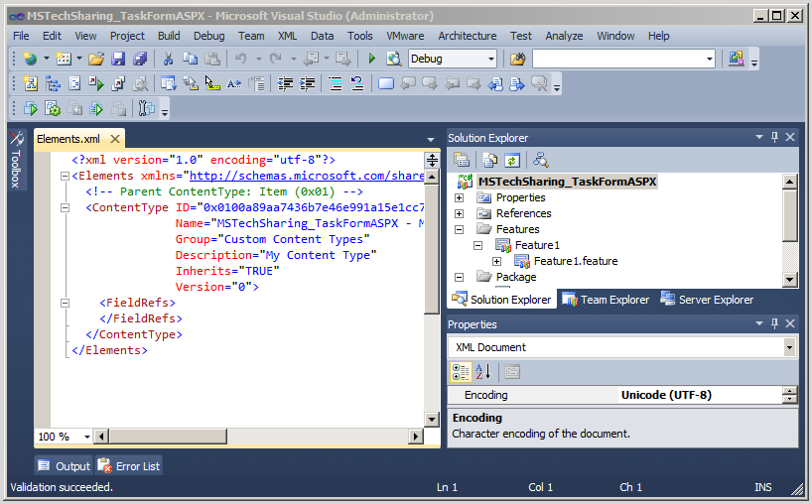Pin toggle for Solution Explorer auto-hide
Screen dimensions: 812x504
click(774, 137)
